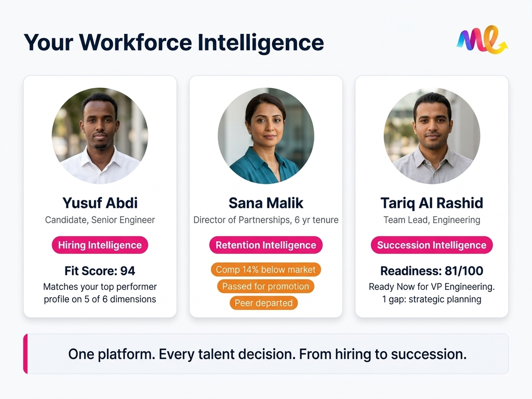Select the Succession Intelligence badge
The image size is (532, 399).
pos(432,245)
